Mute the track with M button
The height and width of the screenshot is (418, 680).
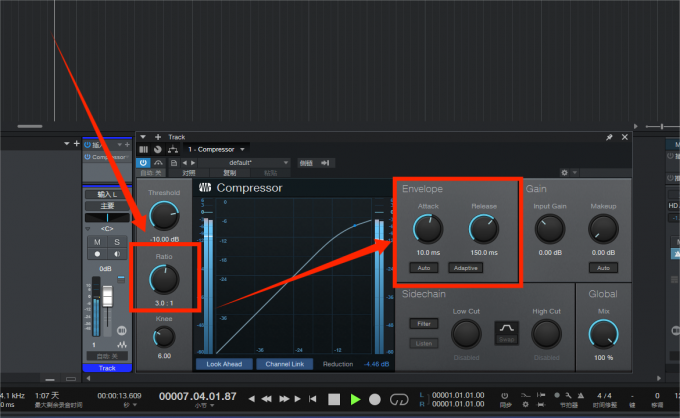(97, 242)
